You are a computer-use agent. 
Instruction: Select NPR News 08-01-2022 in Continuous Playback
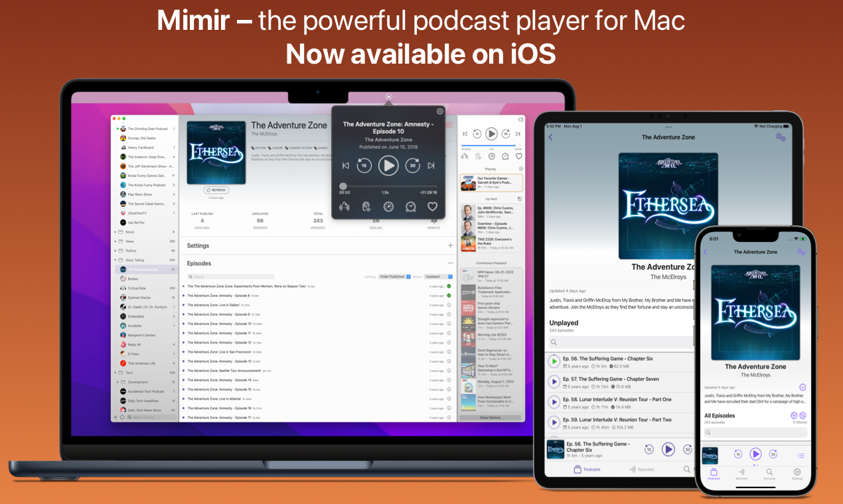(x=491, y=277)
